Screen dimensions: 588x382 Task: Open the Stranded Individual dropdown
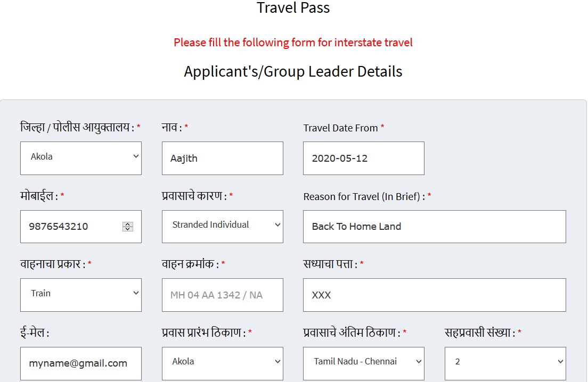point(223,226)
